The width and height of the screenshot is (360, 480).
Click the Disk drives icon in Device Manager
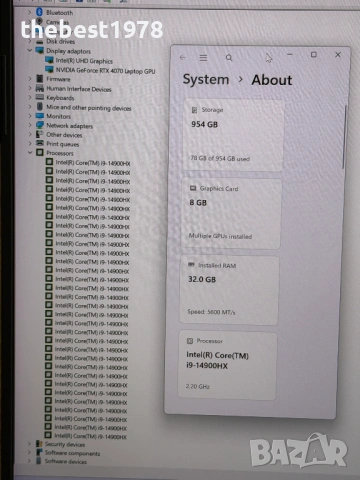[x=40, y=42]
